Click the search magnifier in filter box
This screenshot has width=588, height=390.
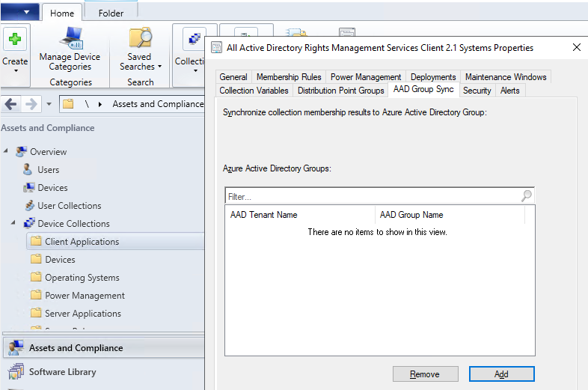[527, 196]
